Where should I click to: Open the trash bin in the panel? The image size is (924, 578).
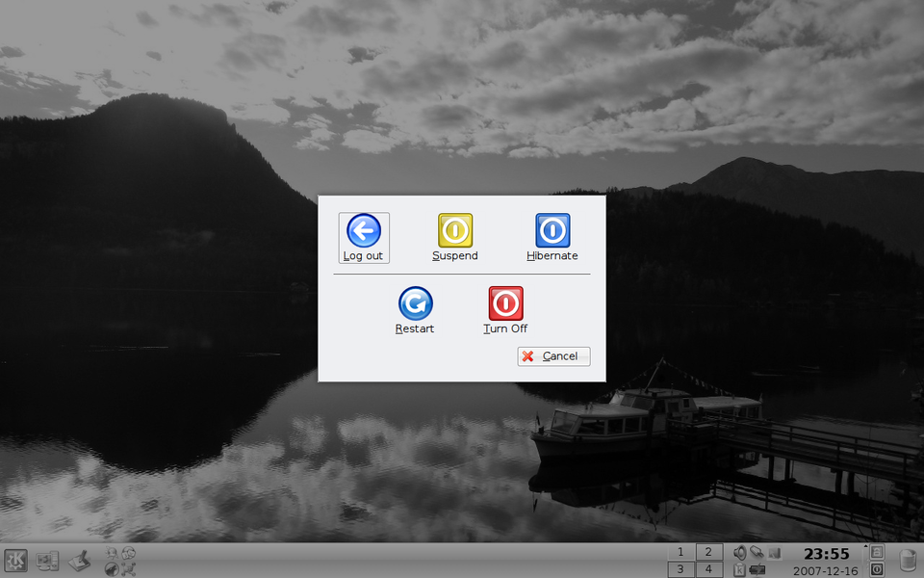click(908, 561)
